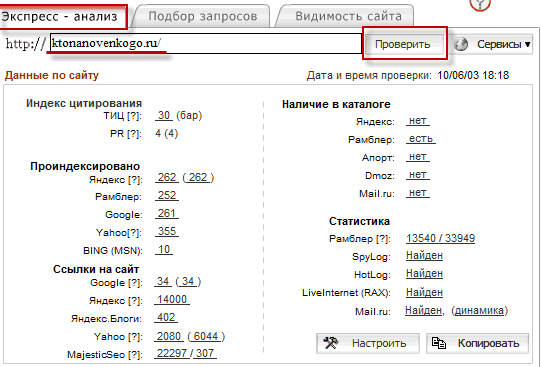Open Рамблер catalog status есть
Viewport: 541px width, 367px height.
coord(421,138)
